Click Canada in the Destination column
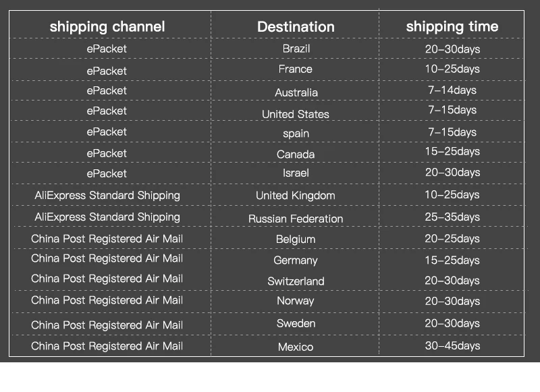 pos(296,155)
